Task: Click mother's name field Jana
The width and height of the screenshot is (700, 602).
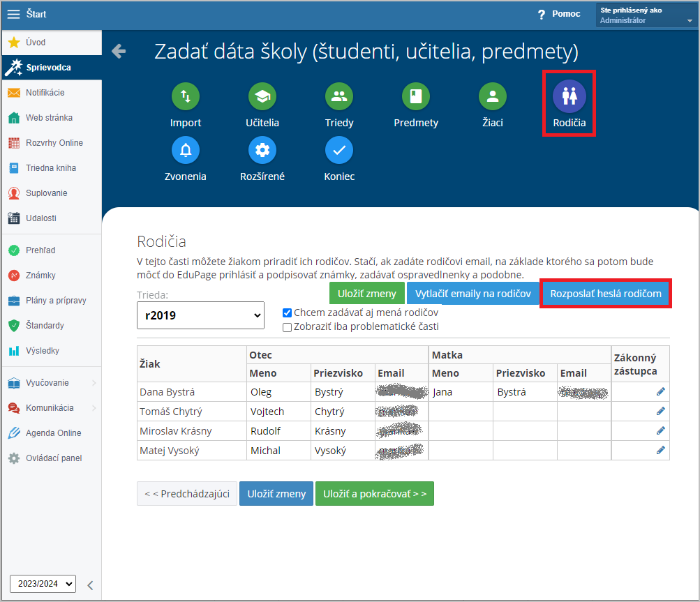Action: pos(461,392)
